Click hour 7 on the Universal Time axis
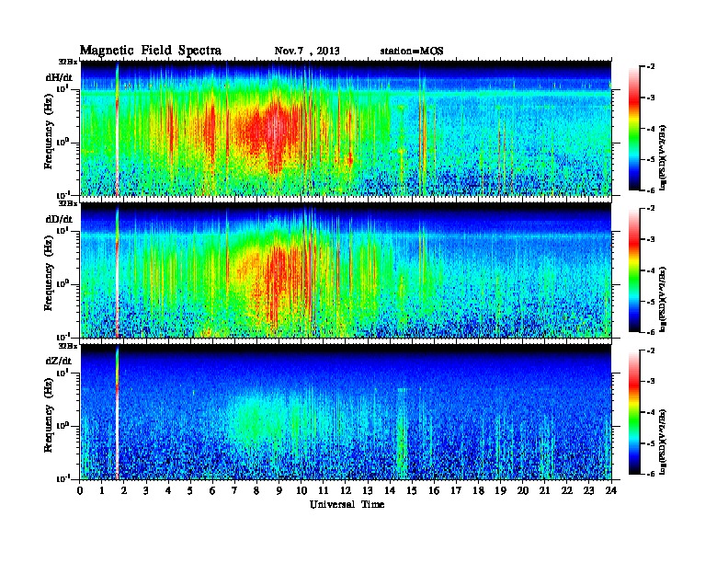This screenshot has height=563, width=728. 235,491
